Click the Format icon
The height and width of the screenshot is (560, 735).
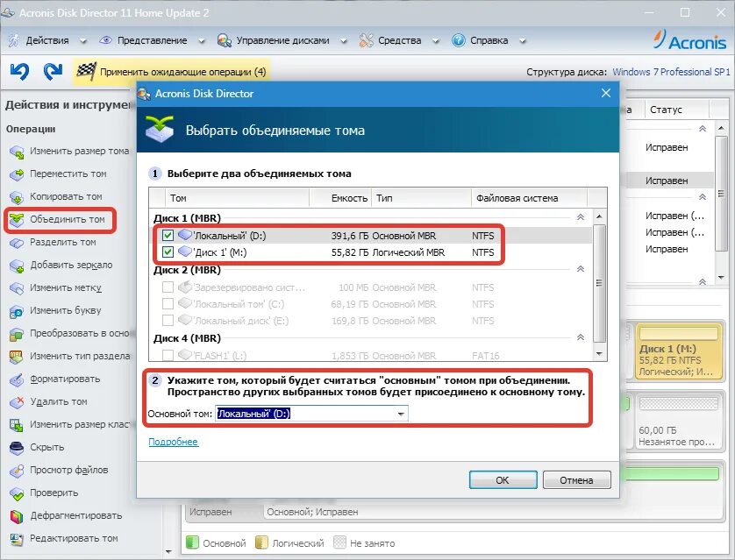coord(17,379)
